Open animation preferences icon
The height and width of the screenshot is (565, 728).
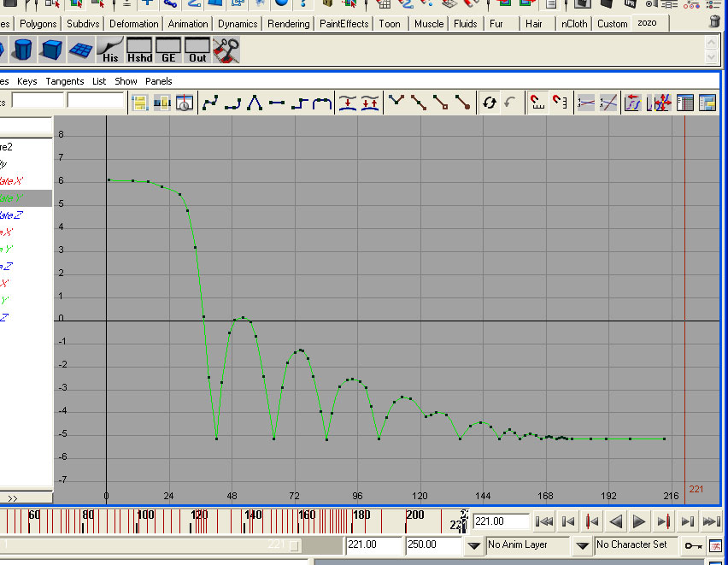(x=716, y=546)
